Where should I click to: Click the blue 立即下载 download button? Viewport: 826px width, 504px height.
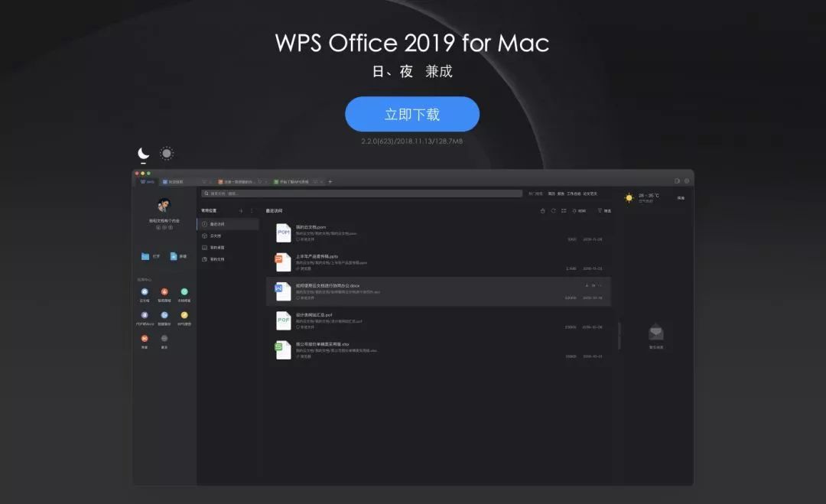point(412,114)
